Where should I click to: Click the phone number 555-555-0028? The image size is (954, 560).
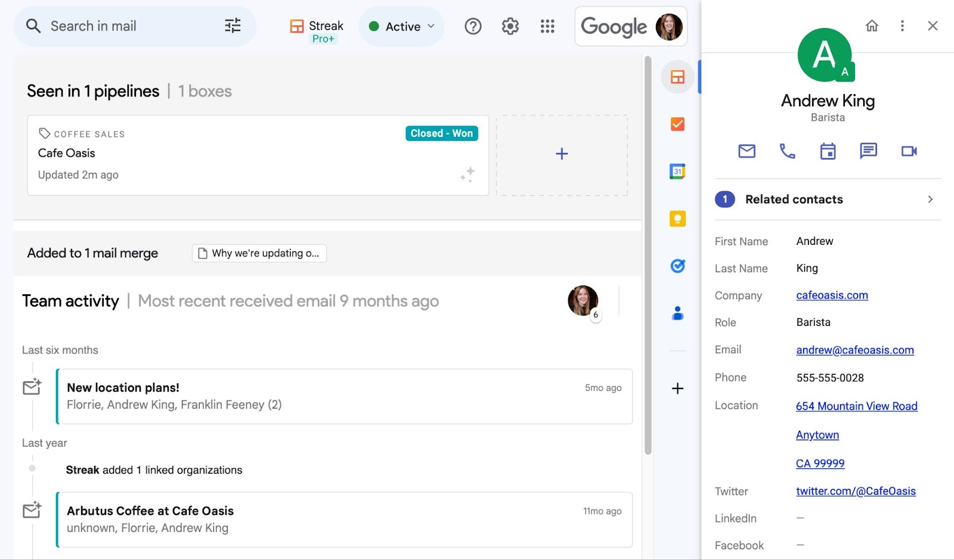[x=830, y=378]
